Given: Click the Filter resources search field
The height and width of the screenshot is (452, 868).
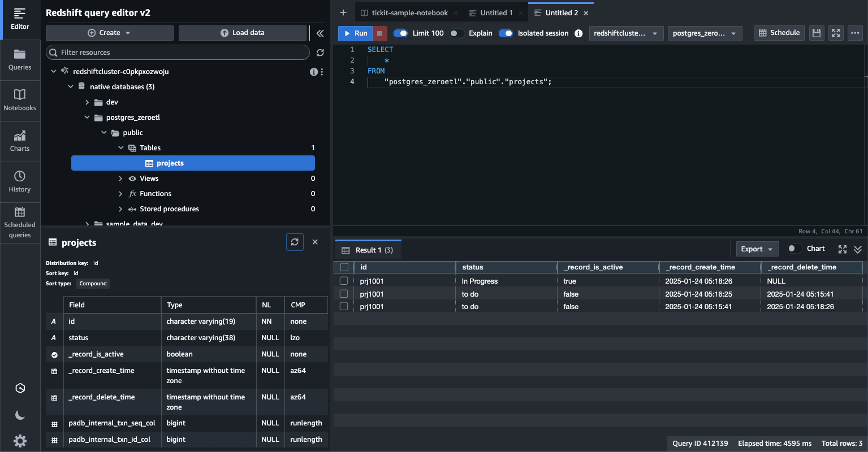Looking at the screenshot, I should pyautogui.click(x=178, y=53).
